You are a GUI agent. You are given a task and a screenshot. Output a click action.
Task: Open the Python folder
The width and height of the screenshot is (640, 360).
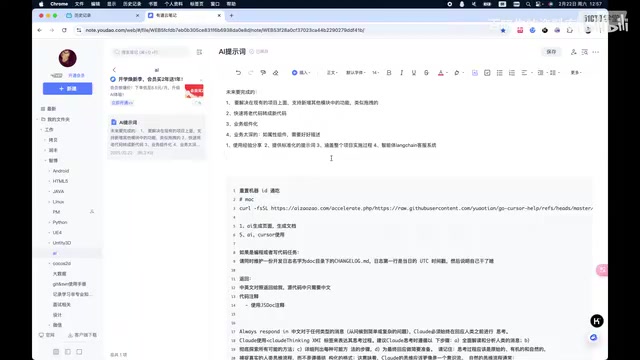coord(60,222)
